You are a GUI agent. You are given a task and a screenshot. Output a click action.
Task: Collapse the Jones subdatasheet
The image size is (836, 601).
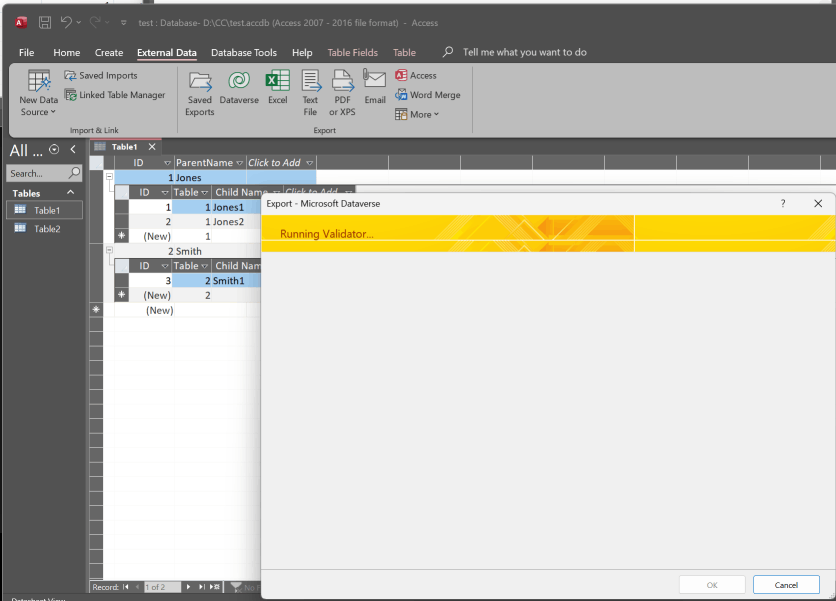pyautogui.click(x=109, y=176)
